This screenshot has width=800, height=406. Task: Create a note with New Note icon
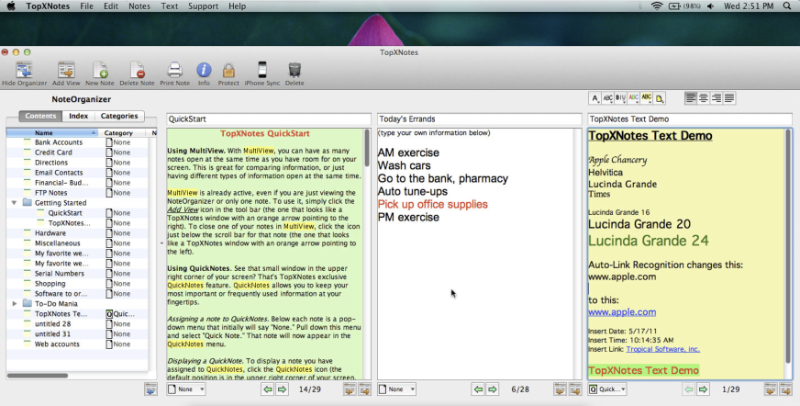100,71
